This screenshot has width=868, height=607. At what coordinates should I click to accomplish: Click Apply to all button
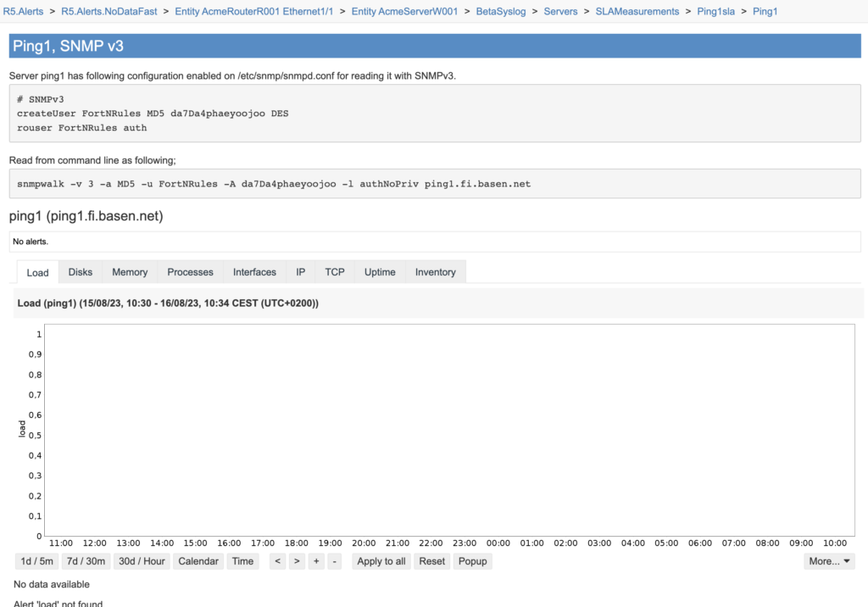click(x=381, y=561)
